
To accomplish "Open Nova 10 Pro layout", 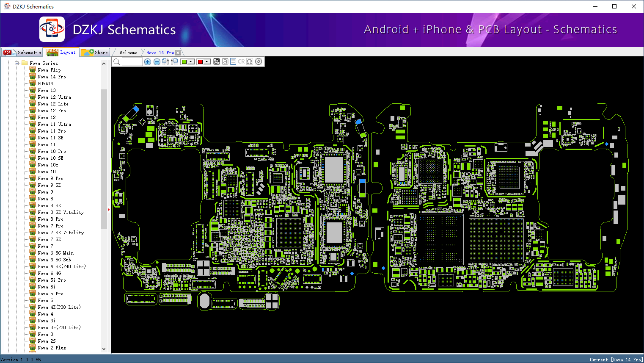I will click(x=52, y=151).
